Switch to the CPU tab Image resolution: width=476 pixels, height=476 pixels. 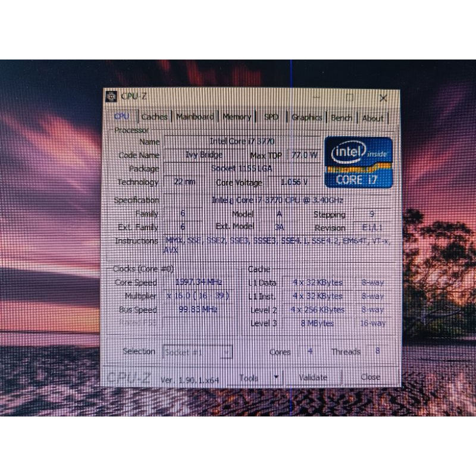122,116
